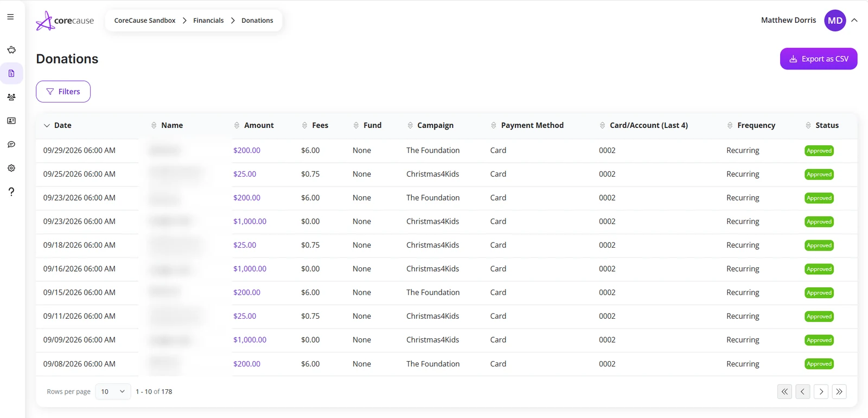This screenshot has height=418, width=868.
Task: Navigate to CoreCause Sandbox breadcrumb
Action: coord(145,21)
